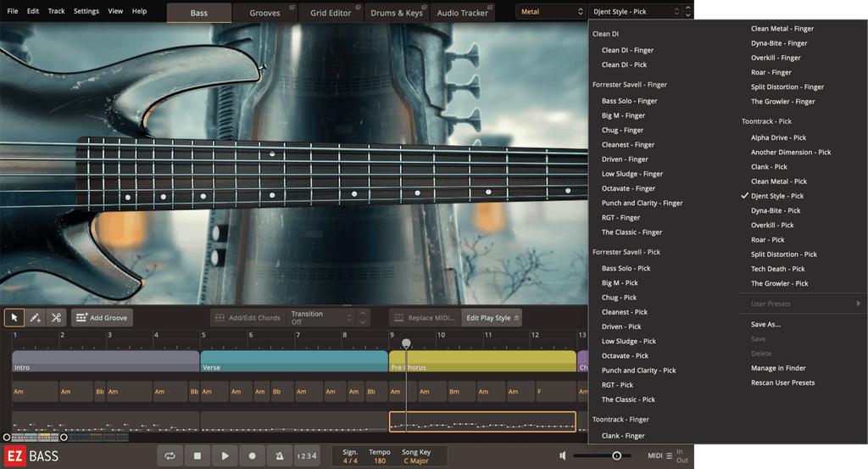This screenshot has width=868, height=469.
Task: Toggle the metronome
Action: click(280, 455)
